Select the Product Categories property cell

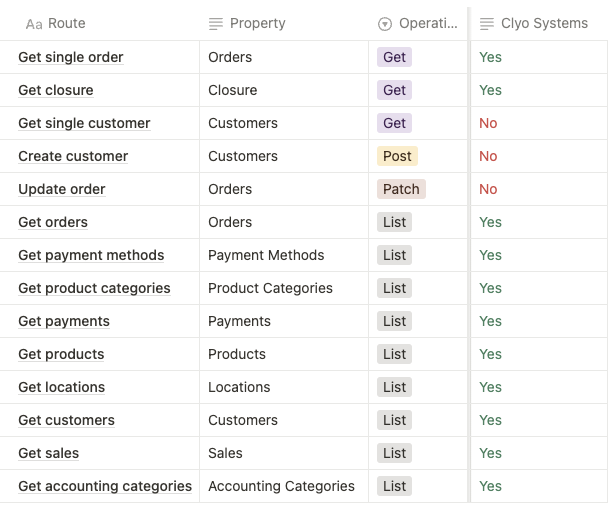click(x=270, y=288)
